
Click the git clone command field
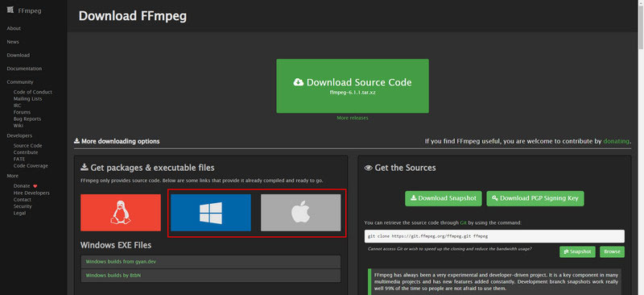[x=494, y=236]
